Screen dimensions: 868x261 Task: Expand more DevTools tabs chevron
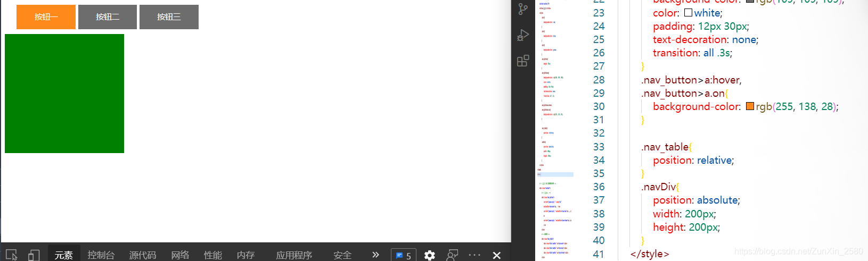click(375, 255)
